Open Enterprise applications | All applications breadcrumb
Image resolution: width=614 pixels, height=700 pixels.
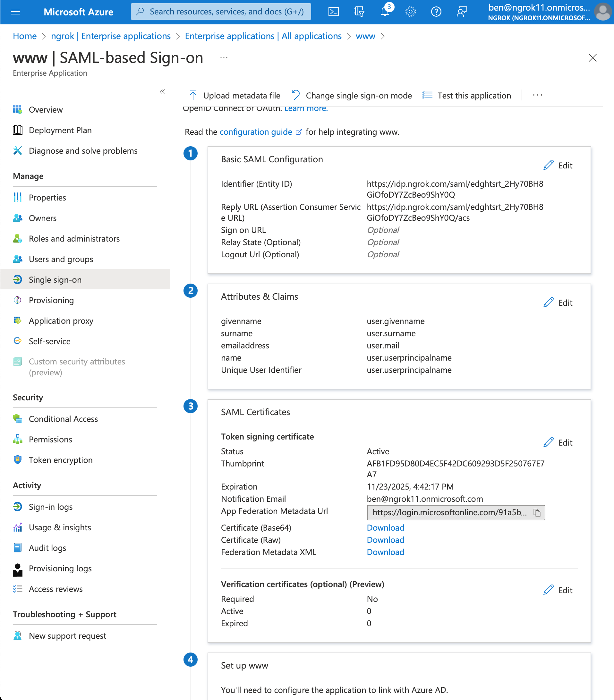point(263,36)
